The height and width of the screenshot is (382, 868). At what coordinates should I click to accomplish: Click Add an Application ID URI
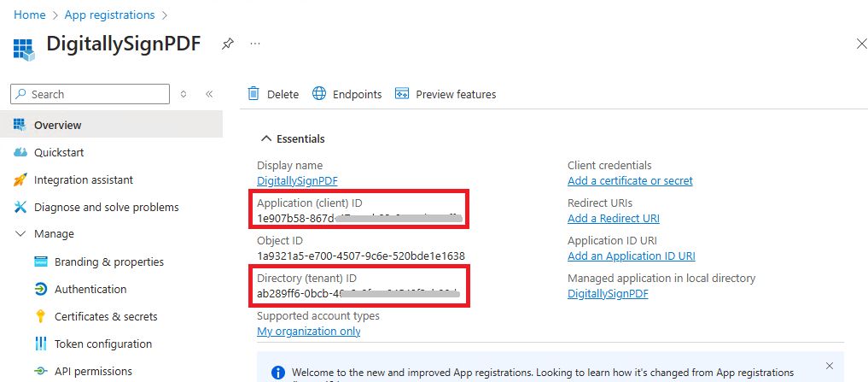tap(631, 256)
